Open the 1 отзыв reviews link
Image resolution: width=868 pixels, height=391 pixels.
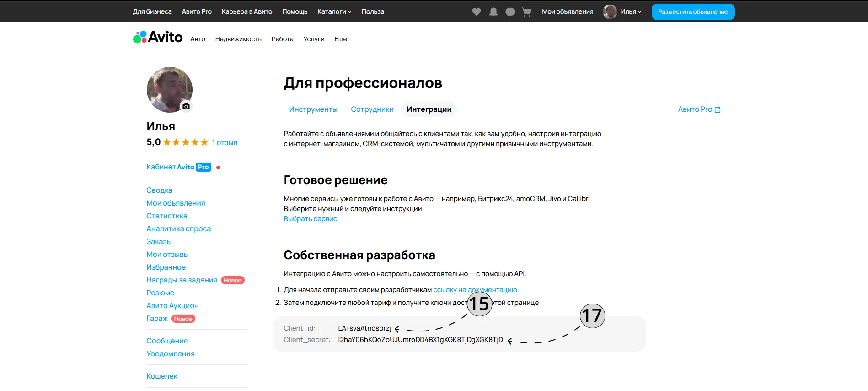tap(225, 143)
